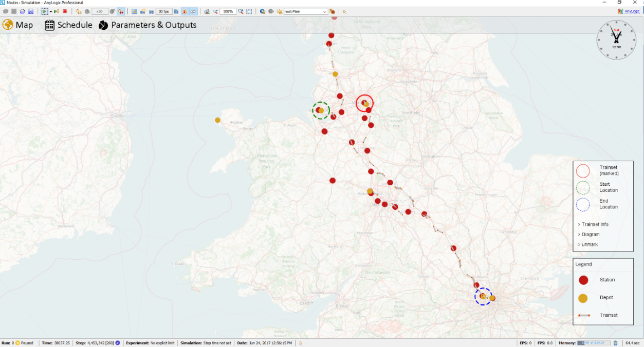The height and width of the screenshot is (347, 644).
Task: Click the garbage collector trash icon
Action: [615, 343]
